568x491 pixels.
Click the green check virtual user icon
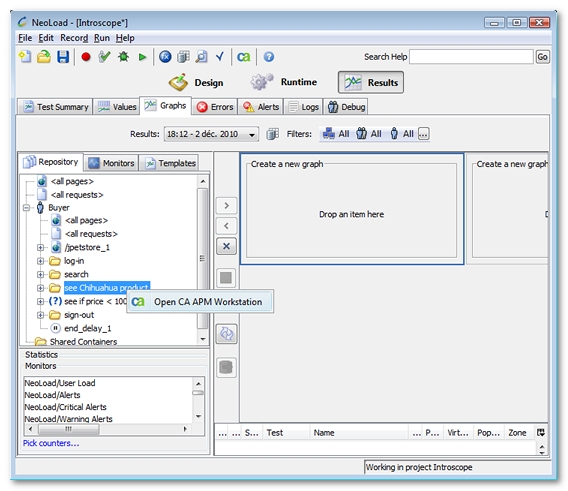(x=104, y=57)
